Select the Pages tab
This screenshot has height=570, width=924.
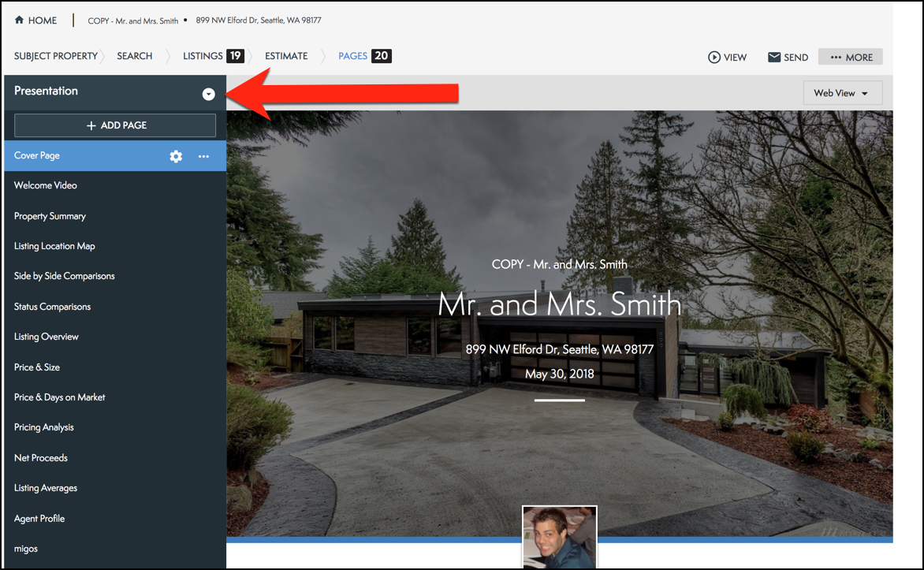(353, 56)
